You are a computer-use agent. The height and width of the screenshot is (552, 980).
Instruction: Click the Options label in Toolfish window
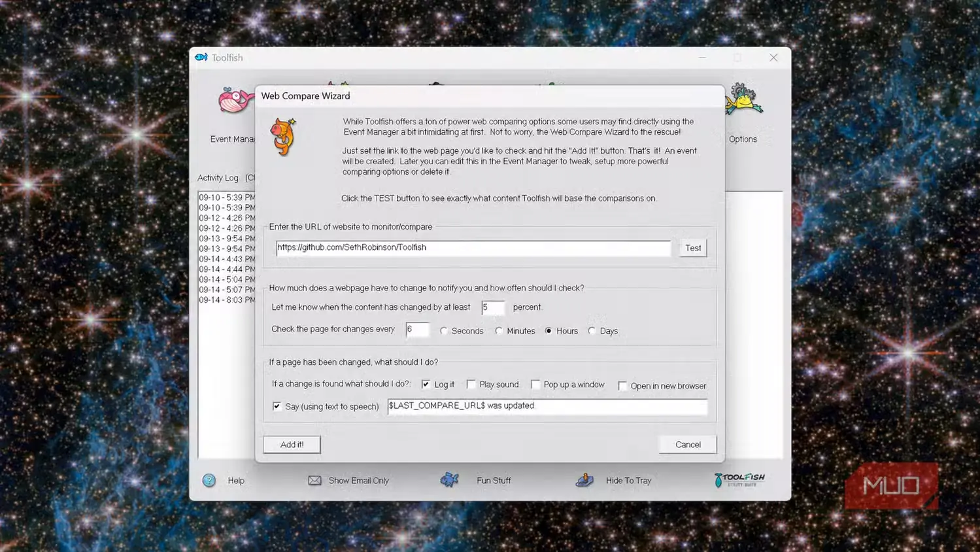(x=743, y=139)
